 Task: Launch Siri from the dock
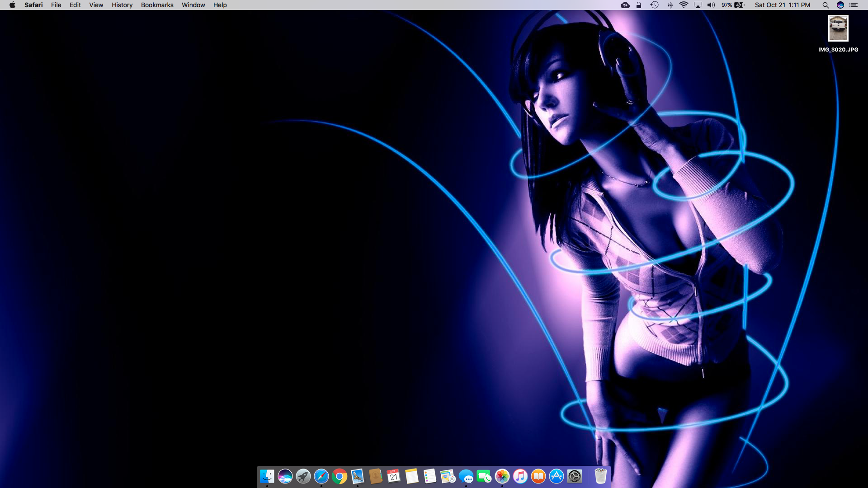point(285,476)
